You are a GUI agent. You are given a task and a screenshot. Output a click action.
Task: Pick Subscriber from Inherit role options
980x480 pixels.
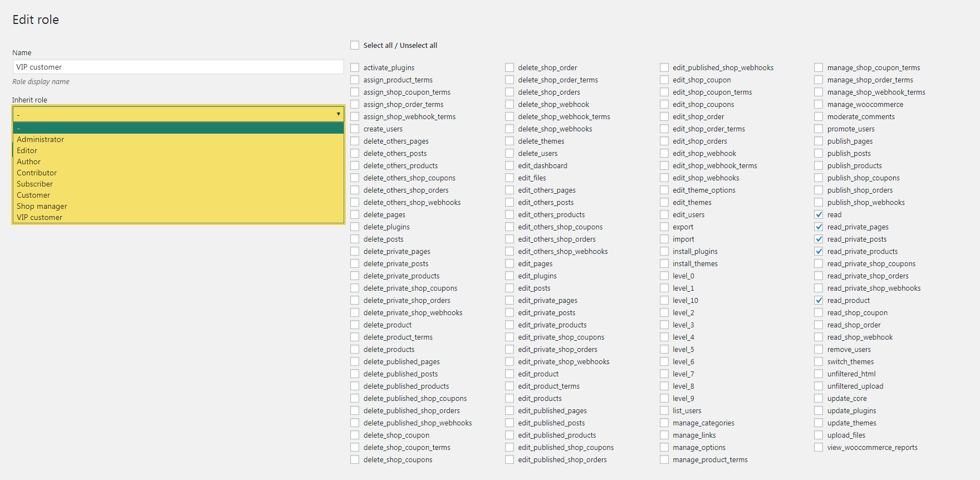click(178, 184)
